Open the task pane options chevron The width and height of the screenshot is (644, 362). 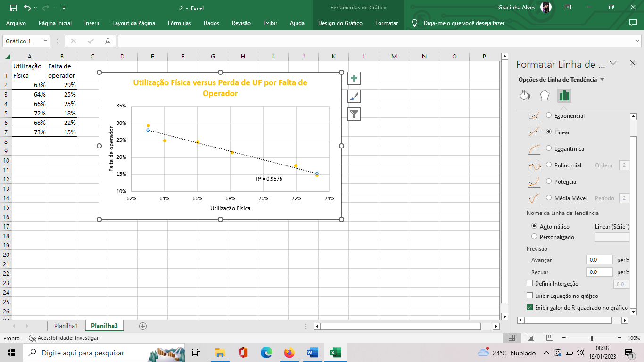tap(613, 63)
